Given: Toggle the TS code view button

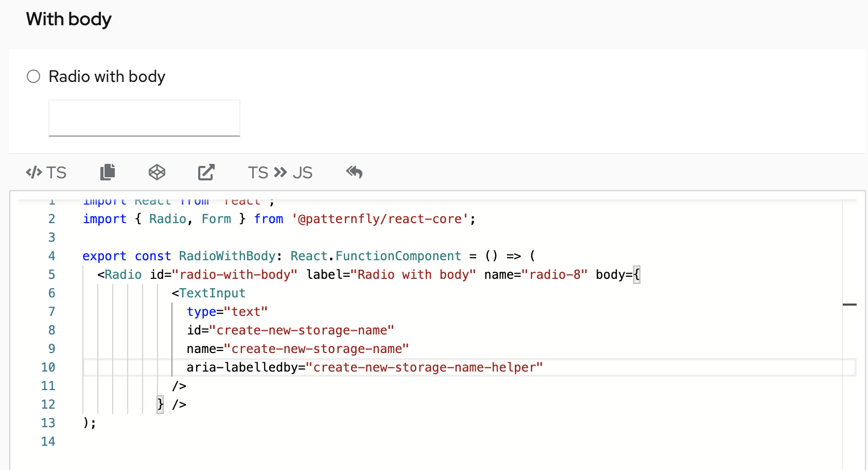Looking at the screenshot, I should (46, 173).
